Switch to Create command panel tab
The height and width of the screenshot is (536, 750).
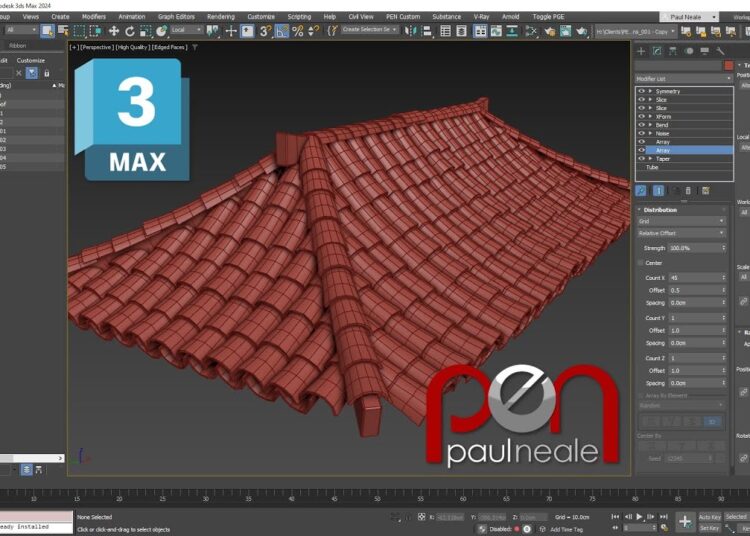[x=641, y=51]
